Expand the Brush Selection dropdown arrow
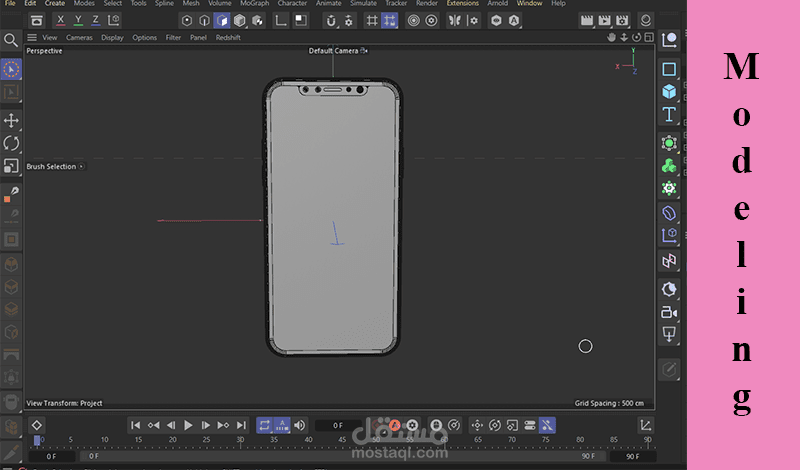The width and height of the screenshot is (800, 470). pos(81,167)
